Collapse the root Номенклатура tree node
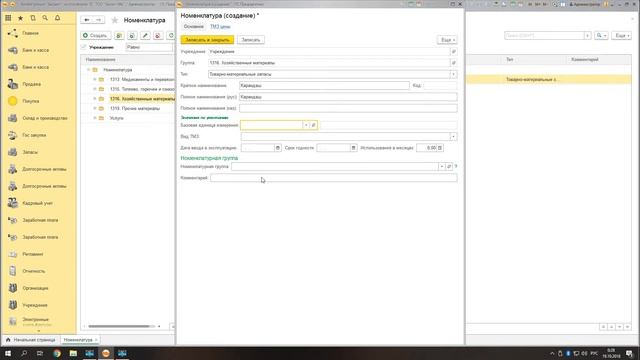The width and height of the screenshot is (640, 360). click(x=89, y=70)
